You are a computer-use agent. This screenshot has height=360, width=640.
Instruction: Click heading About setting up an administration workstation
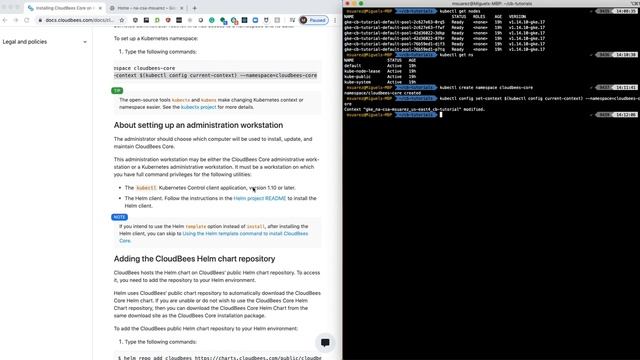pos(198,125)
